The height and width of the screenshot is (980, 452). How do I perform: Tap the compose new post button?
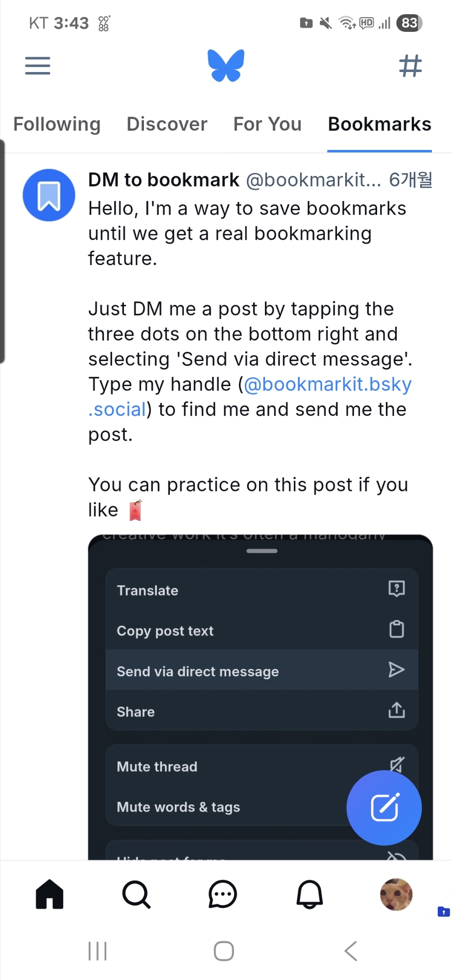(384, 808)
